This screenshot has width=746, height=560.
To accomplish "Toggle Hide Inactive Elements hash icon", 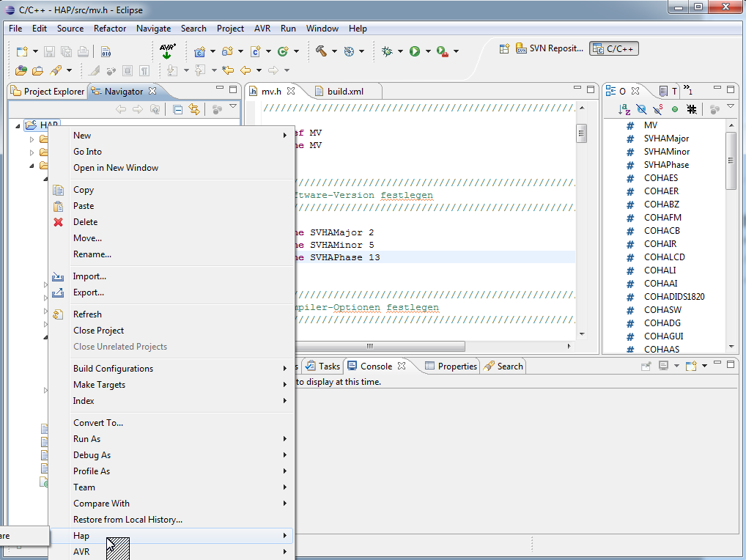I will click(x=691, y=110).
